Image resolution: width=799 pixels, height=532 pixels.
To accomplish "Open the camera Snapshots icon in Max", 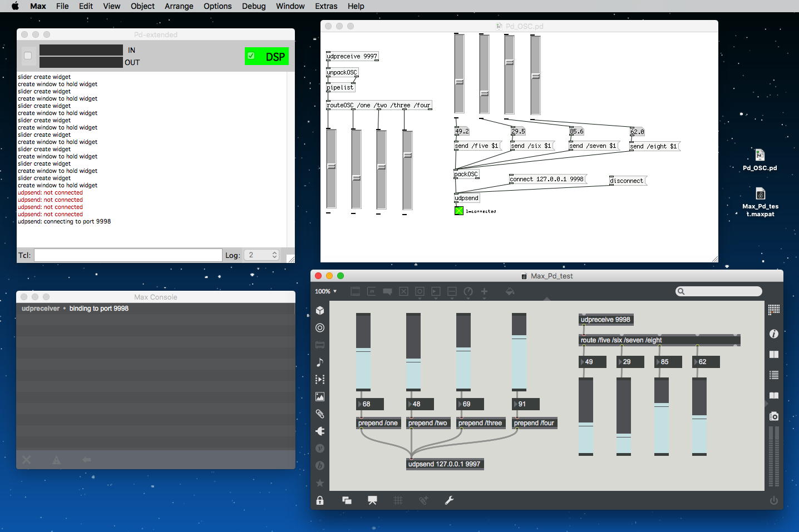I will pos(774,416).
